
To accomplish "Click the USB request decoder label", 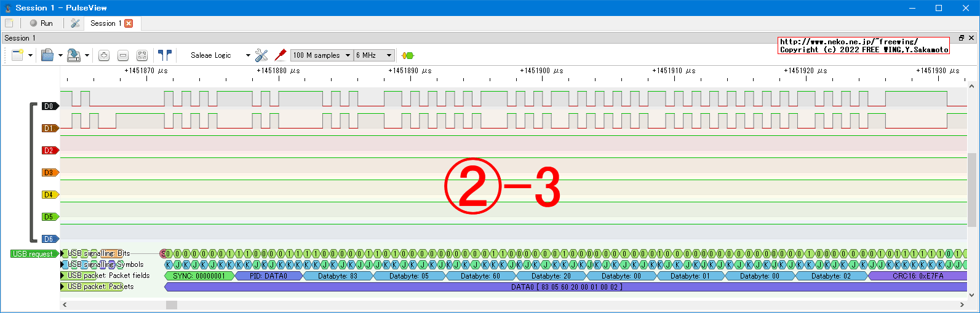I will point(33,254).
